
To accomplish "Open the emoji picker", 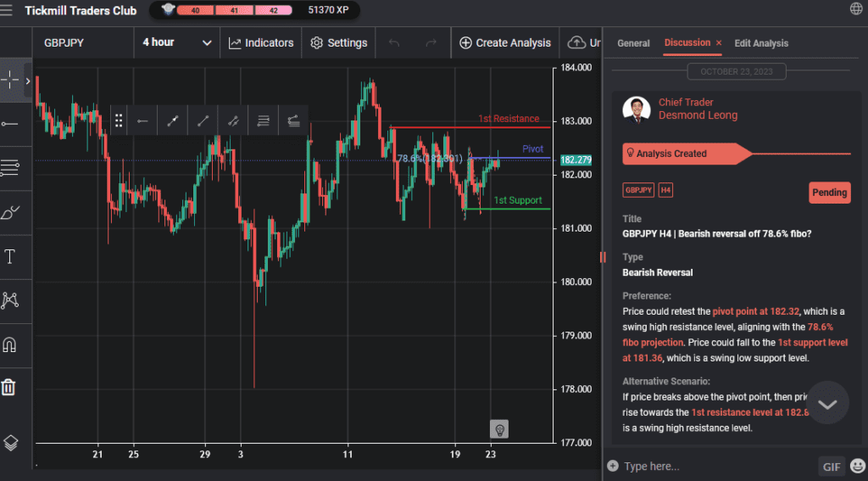I will 858,466.
